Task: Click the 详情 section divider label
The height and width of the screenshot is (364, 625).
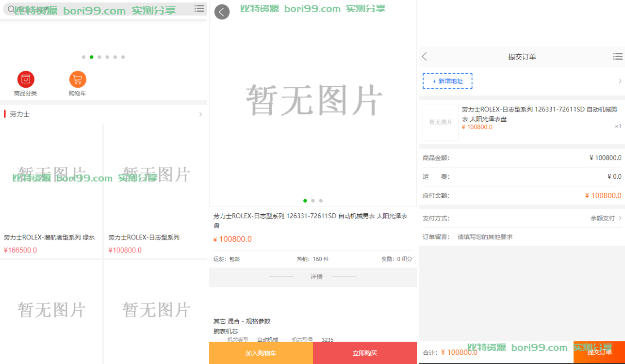Action: coord(316,277)
